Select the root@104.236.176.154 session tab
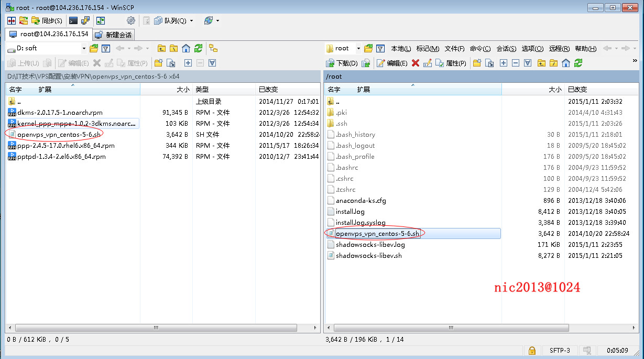Image resolution: width=644 pixels, height=359 pixels. coord(49,34)
